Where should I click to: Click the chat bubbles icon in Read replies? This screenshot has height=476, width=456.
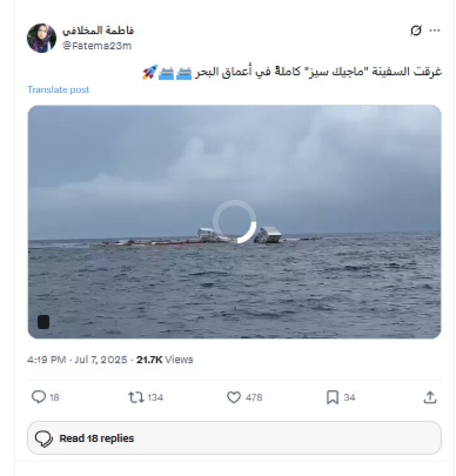(44, 439)
